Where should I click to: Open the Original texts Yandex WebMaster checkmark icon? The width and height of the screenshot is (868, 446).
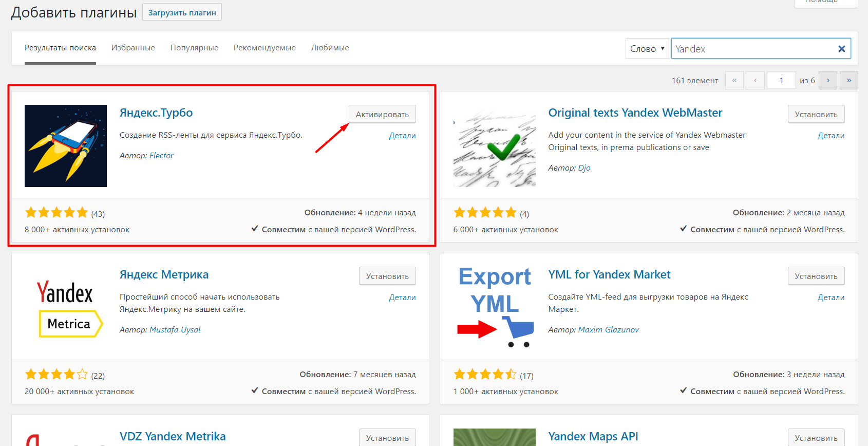(495, 146)
